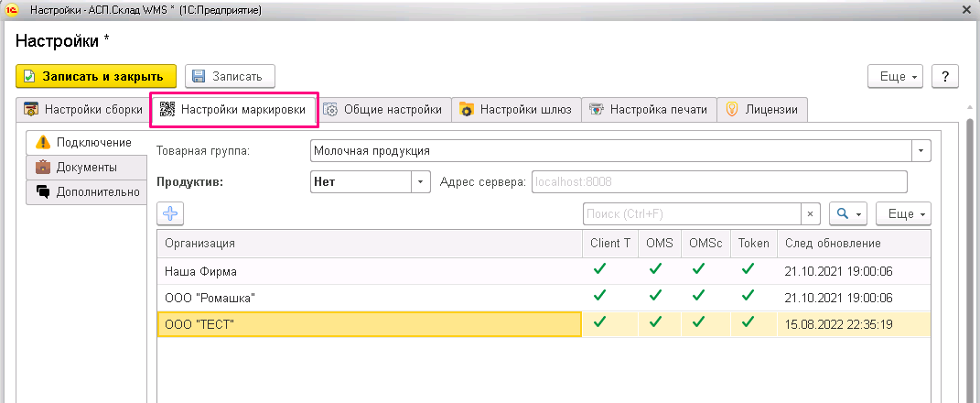This screenshot has height=403, width=980.
Task: Click OMSc checkmark for 'ООО "Ромашка"'
Action: click(699, 295)
